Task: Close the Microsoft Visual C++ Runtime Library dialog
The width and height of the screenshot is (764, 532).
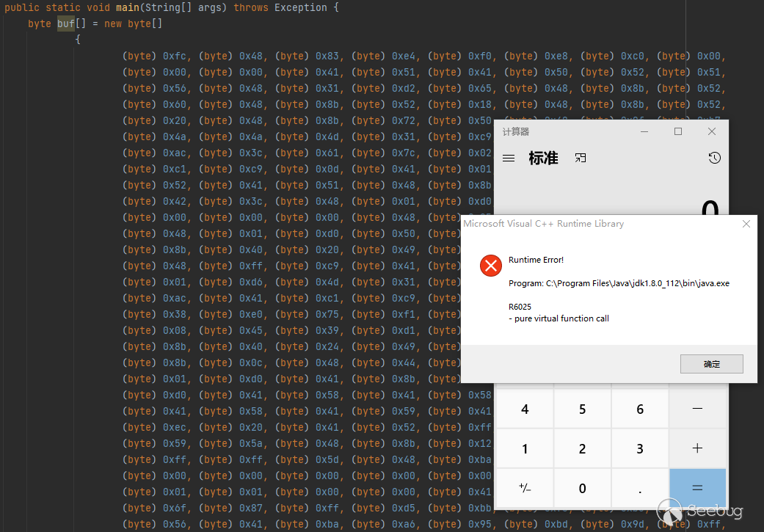Action: [746, 224]
